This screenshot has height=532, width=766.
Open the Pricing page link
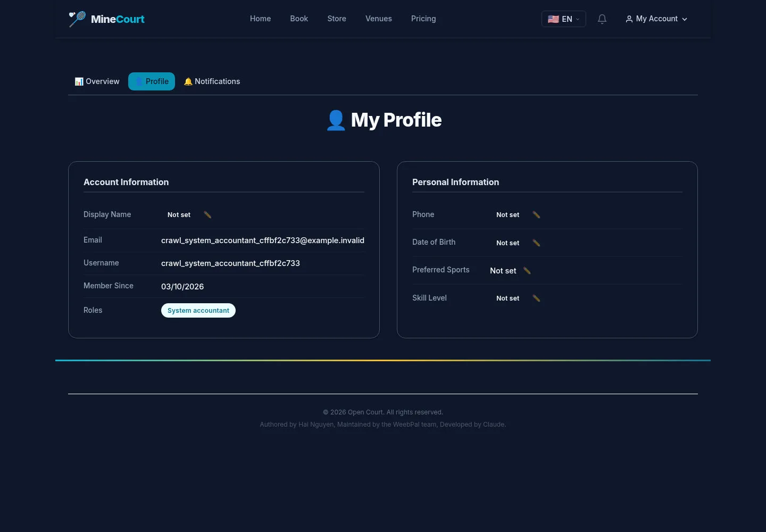[x=423, y=19]
